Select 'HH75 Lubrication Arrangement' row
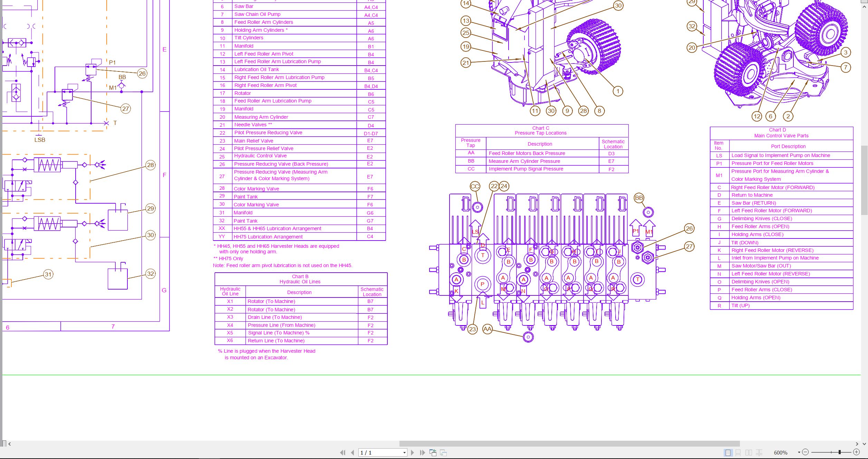Image resolution: width=868 pixels, height=459 pixels. (299, 237)
